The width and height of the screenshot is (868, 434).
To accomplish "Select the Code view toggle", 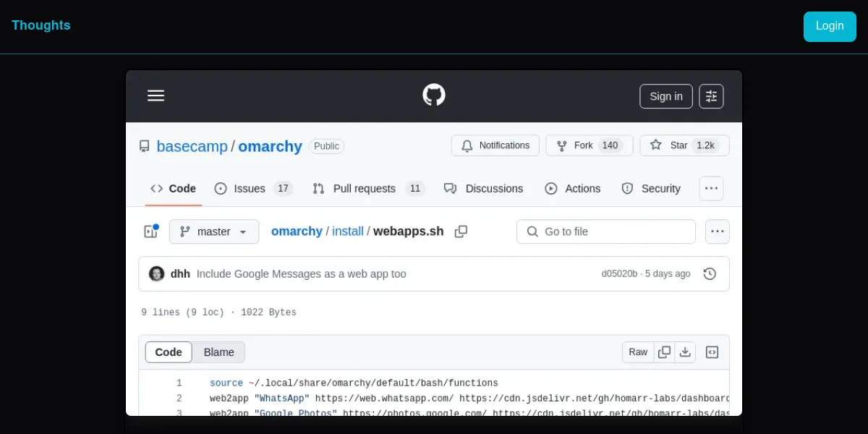I will (x=169, y=352).
